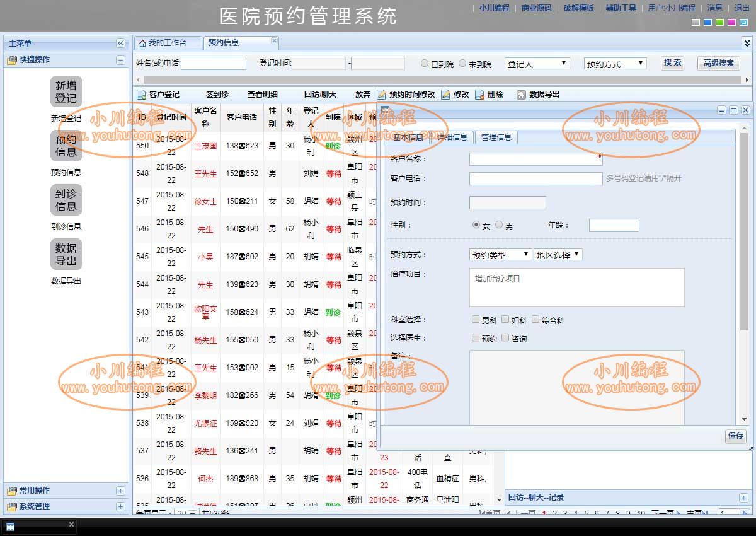Click the double-chevron icon at the tab bar's right end
Screen dimensions: 756x536
click(747, 43)
